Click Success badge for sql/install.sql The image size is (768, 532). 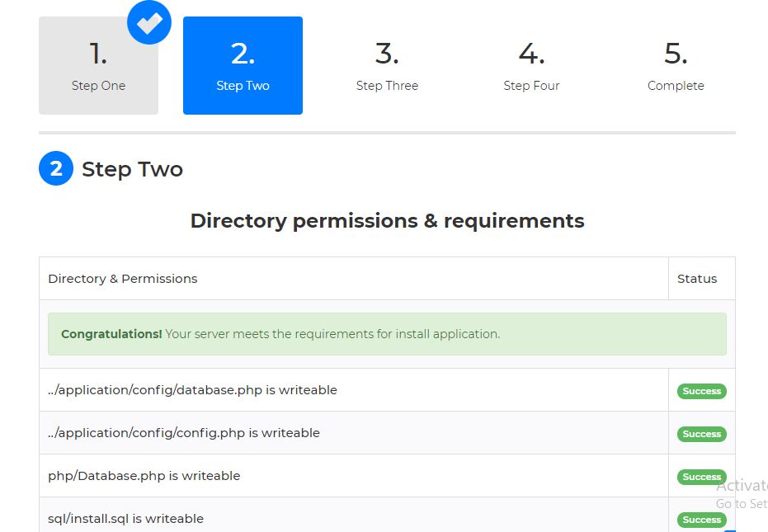(701, 520)
